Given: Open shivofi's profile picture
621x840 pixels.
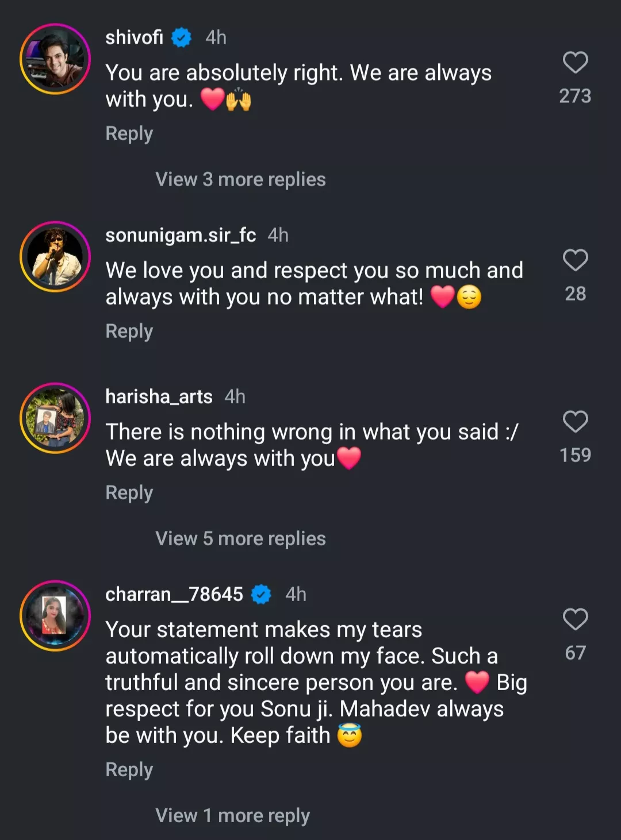Looking at the screenshot, I should click(x=55, y=59).
